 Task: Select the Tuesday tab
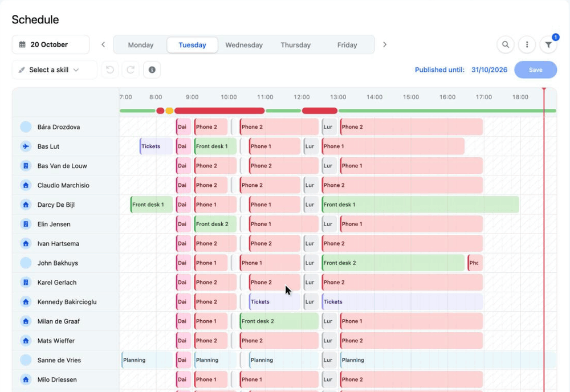pos(192,45)
